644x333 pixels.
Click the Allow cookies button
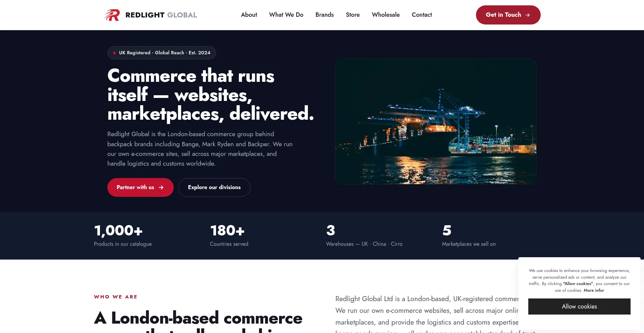[579, 307]
